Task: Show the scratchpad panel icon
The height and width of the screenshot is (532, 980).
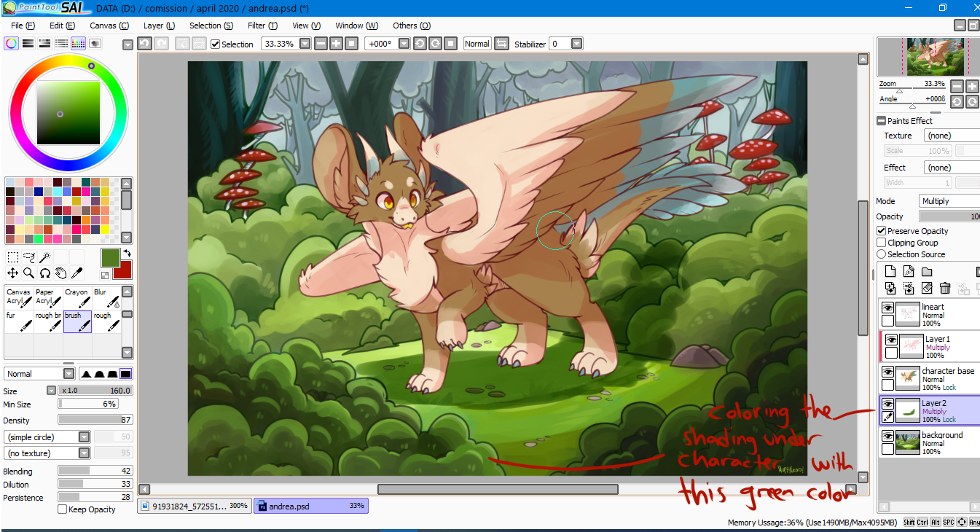Action: (x=95, y=44)
